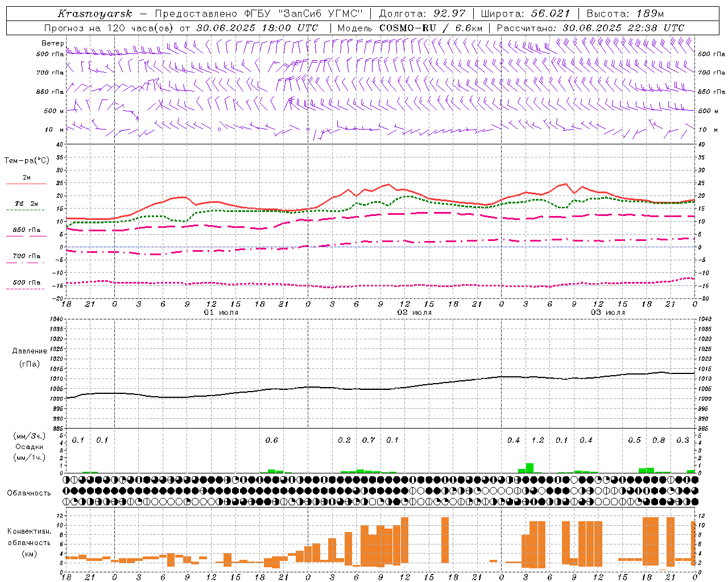The height and width of the screenshot is (582, 728).
Task: Click the 0.3 precipitation amount value
Action: click(x=682, y=440)
